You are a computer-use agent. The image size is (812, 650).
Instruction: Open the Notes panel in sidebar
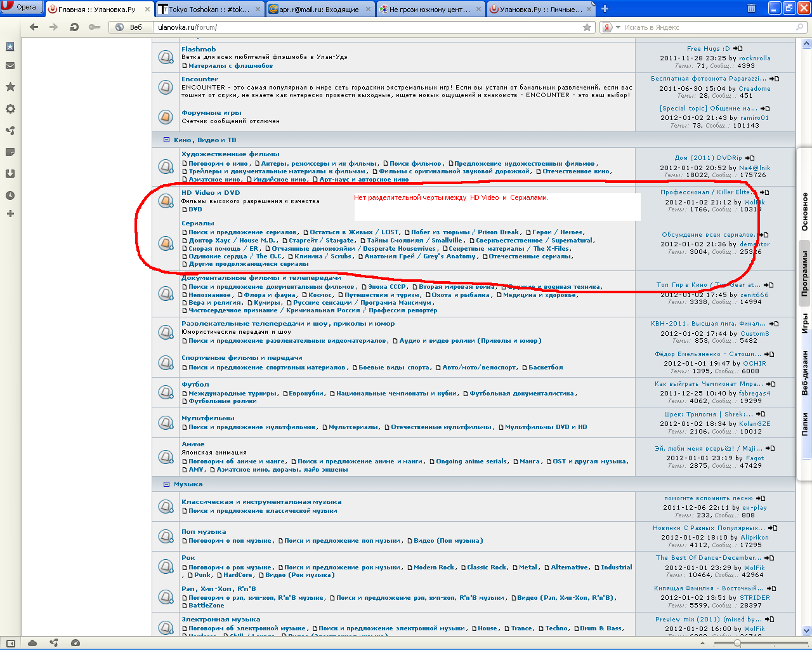tap(10, 152)
